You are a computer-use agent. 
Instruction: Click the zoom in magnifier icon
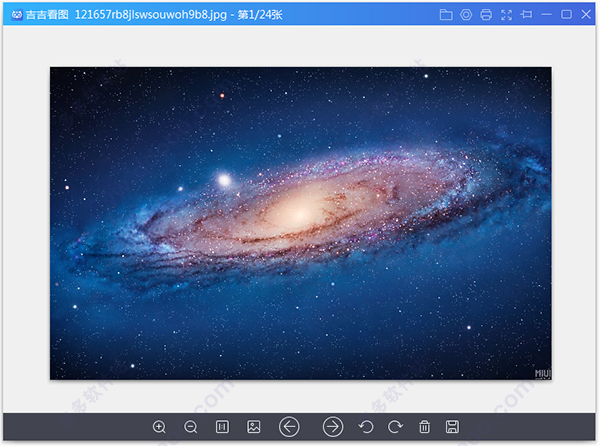(x=159, y=426)
